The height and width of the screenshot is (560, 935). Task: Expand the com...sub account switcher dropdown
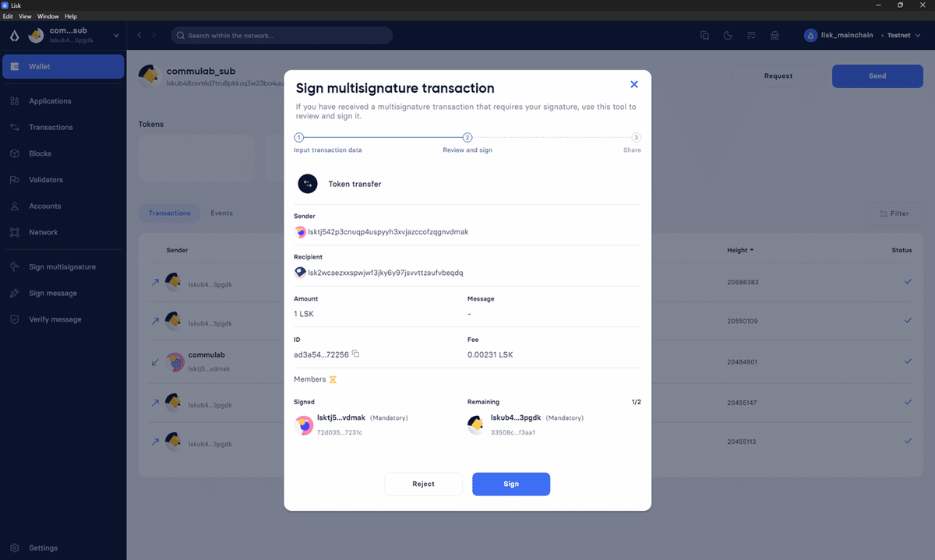click(117, 35)
